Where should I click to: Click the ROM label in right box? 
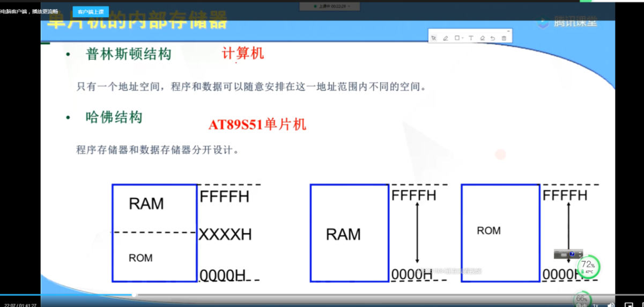[488, 231]
